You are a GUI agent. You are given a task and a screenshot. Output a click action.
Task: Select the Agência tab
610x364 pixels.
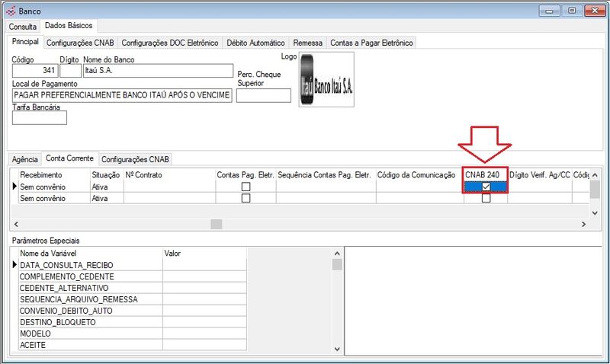[25, 159]
